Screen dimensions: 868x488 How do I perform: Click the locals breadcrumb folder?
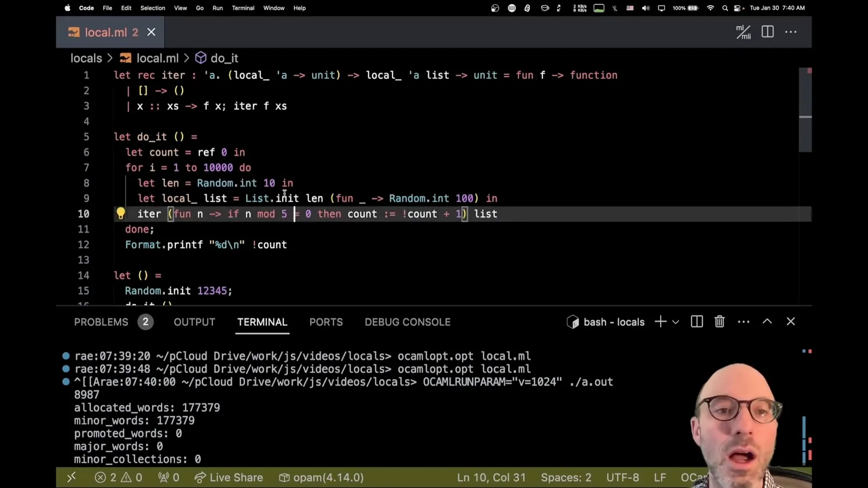(86, 58)
